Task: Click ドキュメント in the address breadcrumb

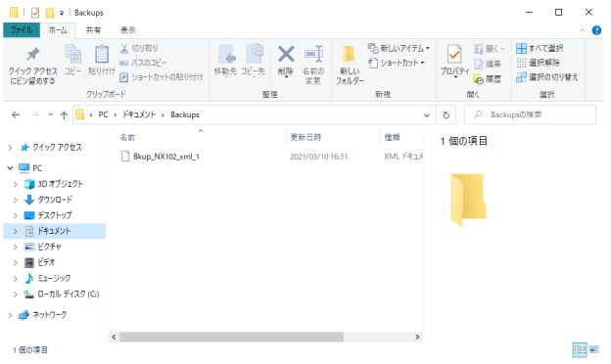Action: coord(139,114)
